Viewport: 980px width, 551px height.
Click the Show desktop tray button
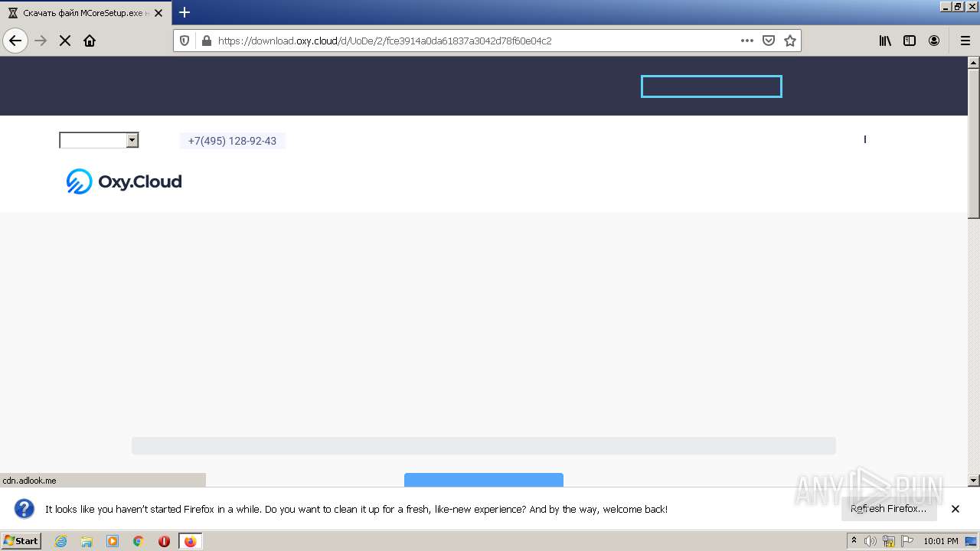tap(972, 541)
